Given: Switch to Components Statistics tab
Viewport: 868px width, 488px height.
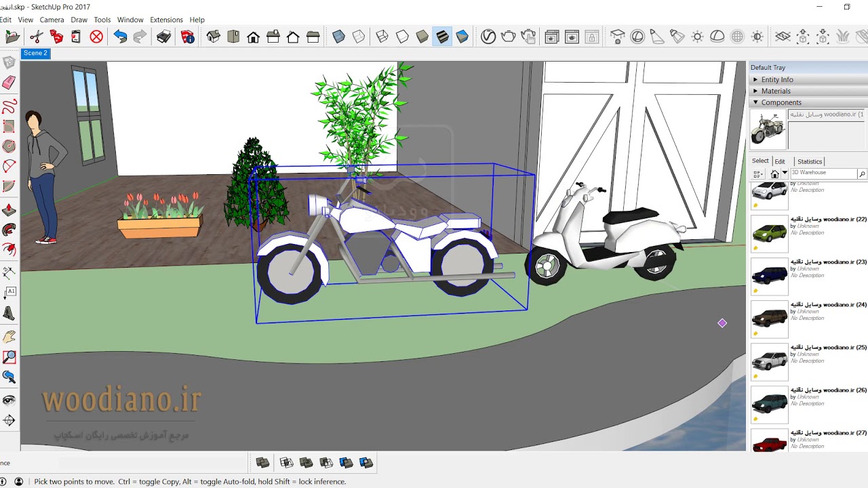Looking at the screenshot, I should 810,161.
